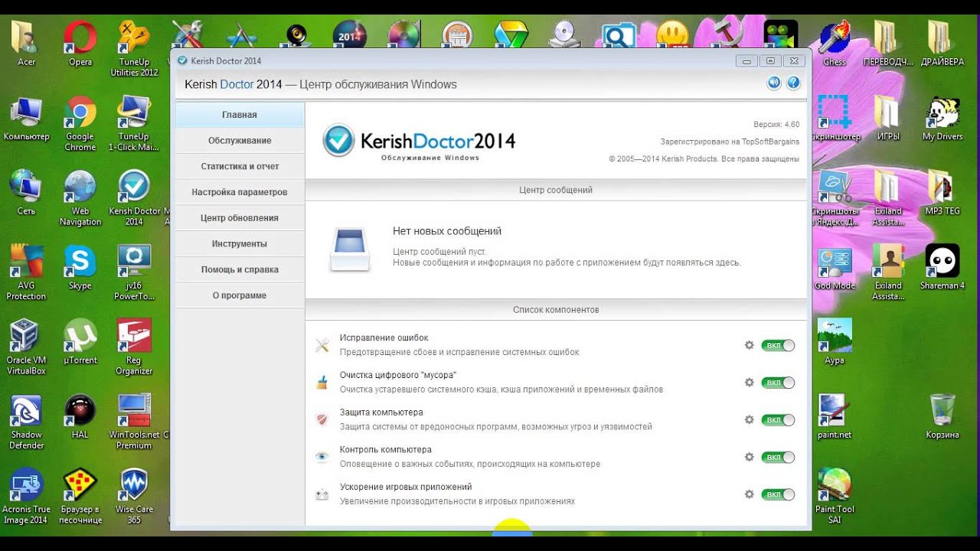Open Skype desktop shortcut
This screenshot has height=551, width=980.
[80, 268]
